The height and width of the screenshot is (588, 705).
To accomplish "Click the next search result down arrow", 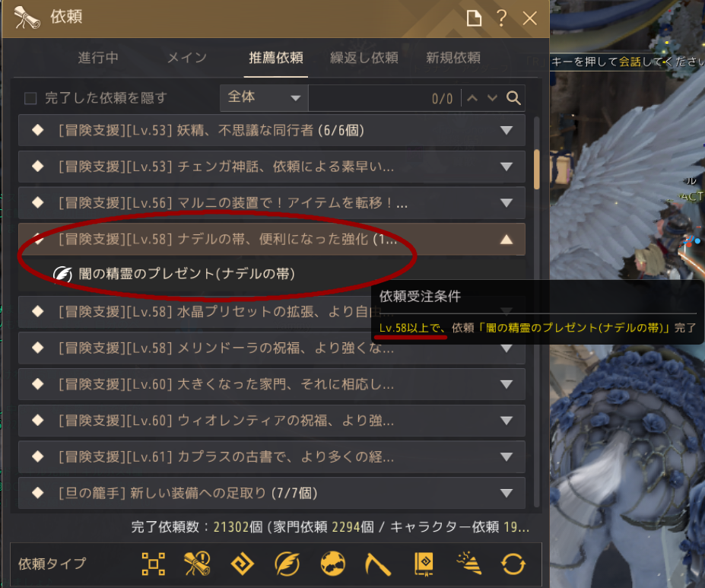I will 492,97.
